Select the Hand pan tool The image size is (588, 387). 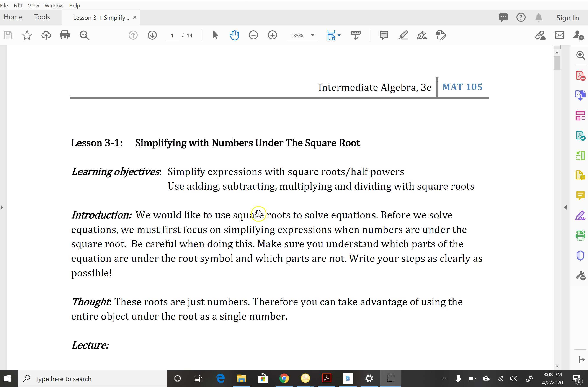(234, 35)
